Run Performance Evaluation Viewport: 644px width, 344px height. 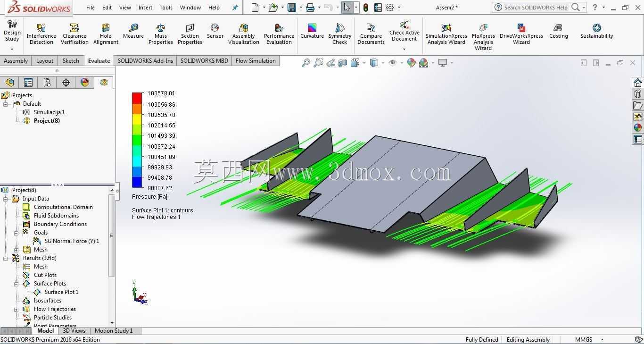tap(279, 34)
